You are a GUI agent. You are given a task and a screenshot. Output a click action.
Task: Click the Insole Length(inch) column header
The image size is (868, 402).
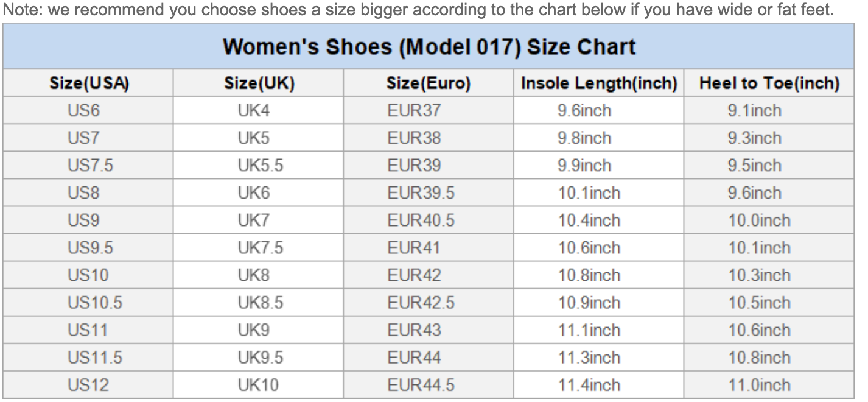[599, 83]
